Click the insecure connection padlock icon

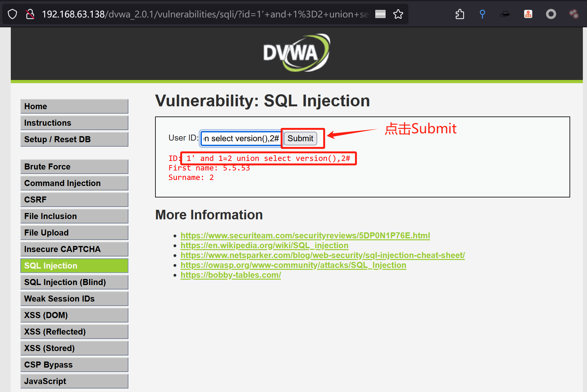click(x=30, y=14)
